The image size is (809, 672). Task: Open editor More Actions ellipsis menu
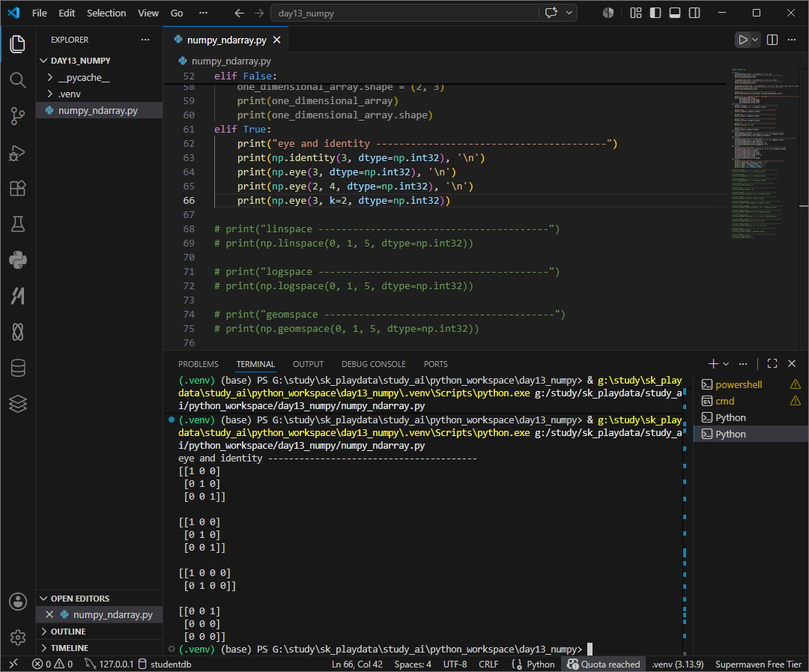[792, 40]
